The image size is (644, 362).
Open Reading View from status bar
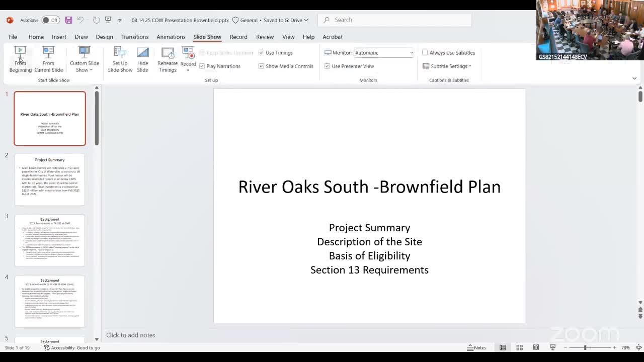pyautogui.click(x=536, y=347)
